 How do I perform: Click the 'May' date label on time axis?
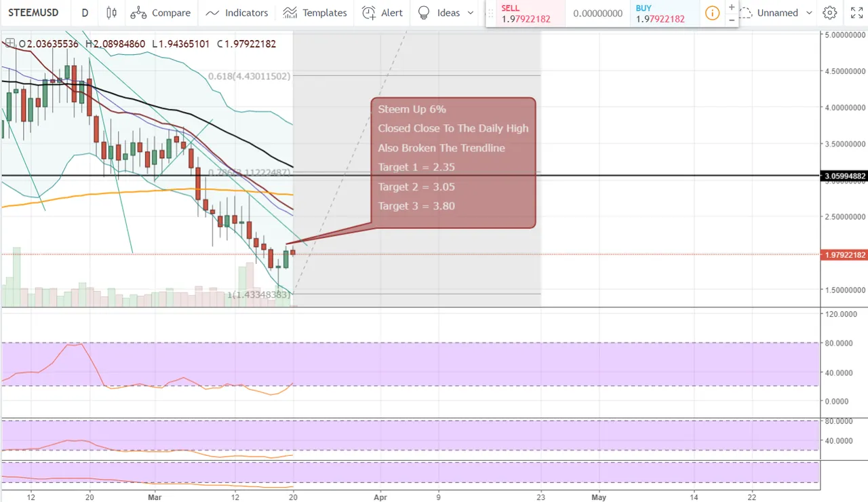click(x=599, y=497)
